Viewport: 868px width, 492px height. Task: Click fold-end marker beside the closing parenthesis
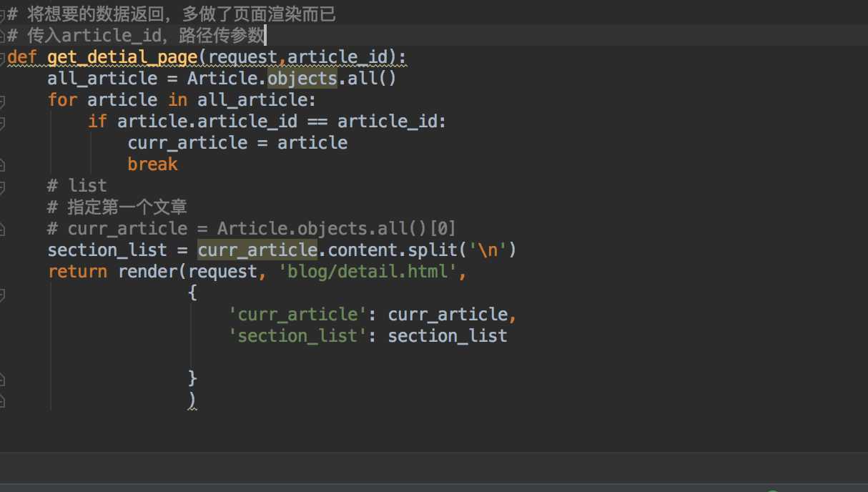pos(2,400)
